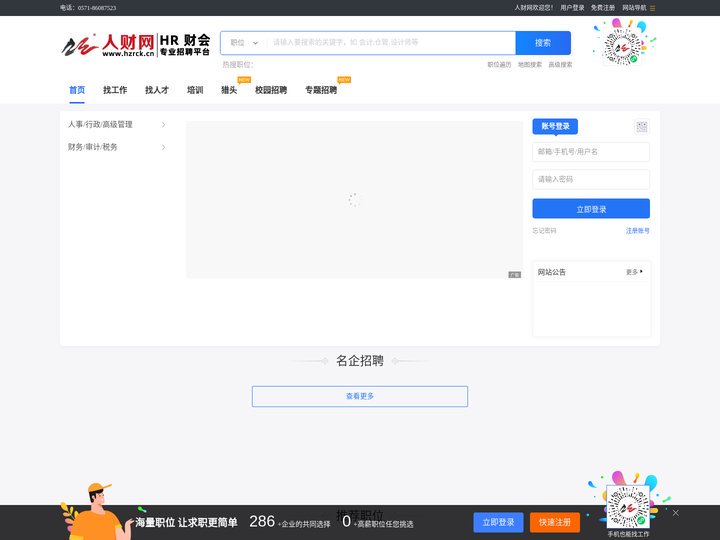Click orange 快速注册 button
The width and height of the screenshot is (720, 540).
tap(555, 523)
